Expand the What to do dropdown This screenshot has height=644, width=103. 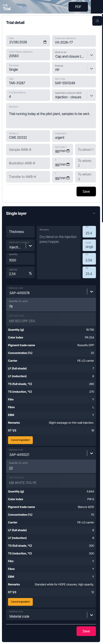point(91,55)
